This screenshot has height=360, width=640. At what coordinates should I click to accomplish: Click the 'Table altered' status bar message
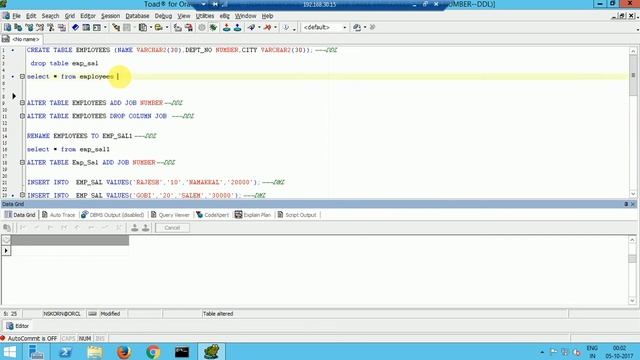(x=218, y=313)
